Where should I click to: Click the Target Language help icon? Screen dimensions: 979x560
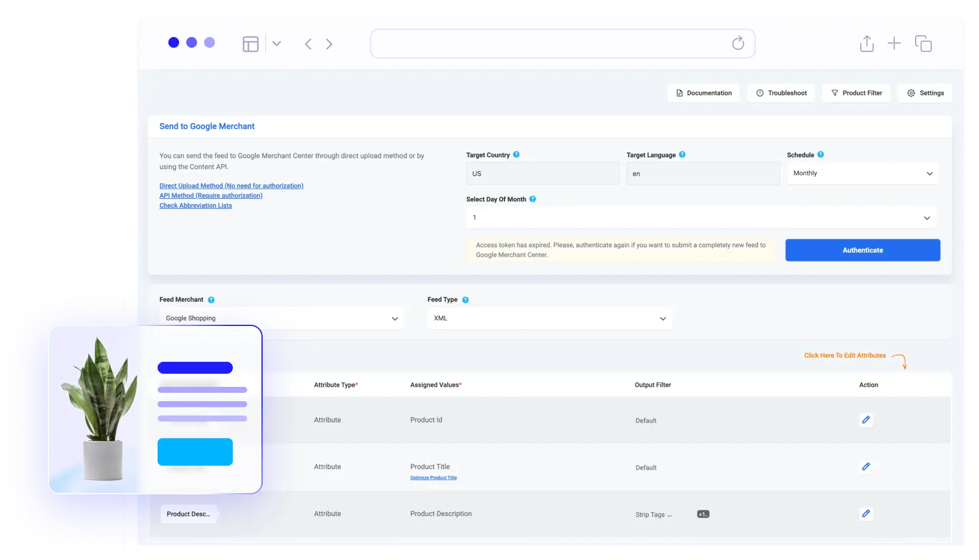coord(682,155)
